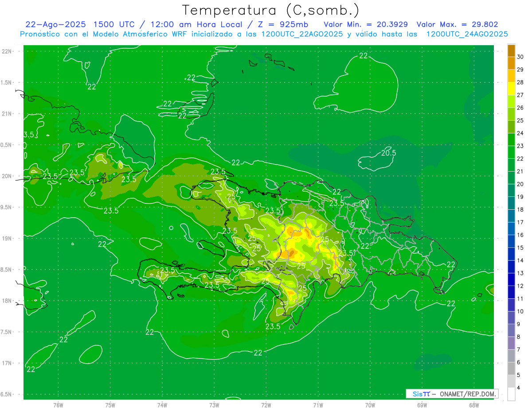Pick the gray colorbar segment between 5 and 6
This screenshot has width=532, height=411.
pyautogui.click(x=512, y=369)
